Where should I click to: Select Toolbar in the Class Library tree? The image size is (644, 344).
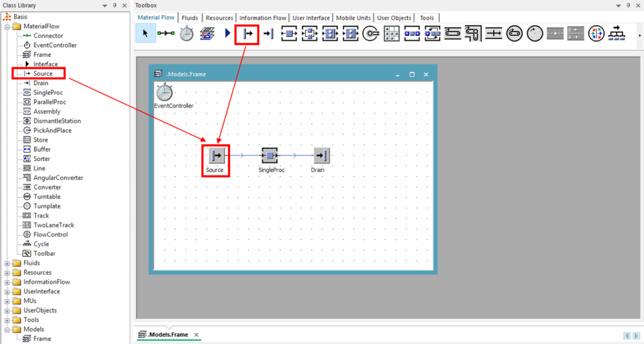coord(44,253)
